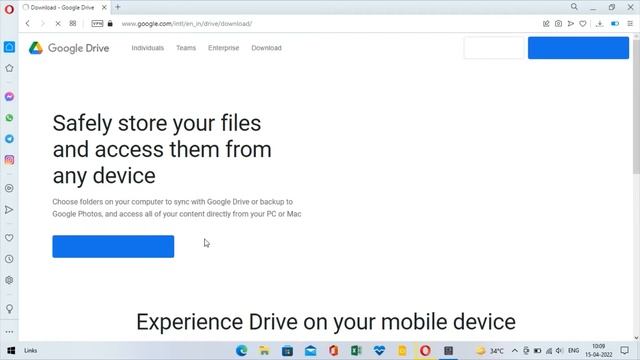
Task: Bookmark this page with heart icon
Action: (583, 24)
